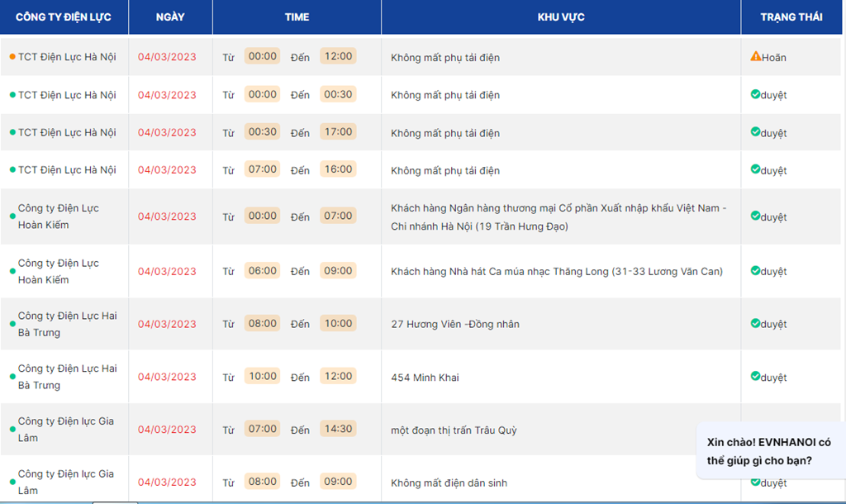The height and width of the screenshot is (504, 846).
Task: Click green dot beside Gia Lâm 07:00 row
Action: 12,430
